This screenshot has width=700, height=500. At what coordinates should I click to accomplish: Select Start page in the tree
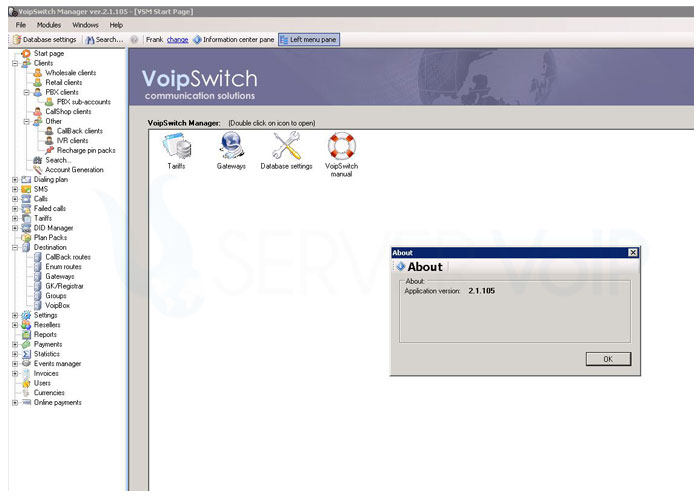click(49, 54)
